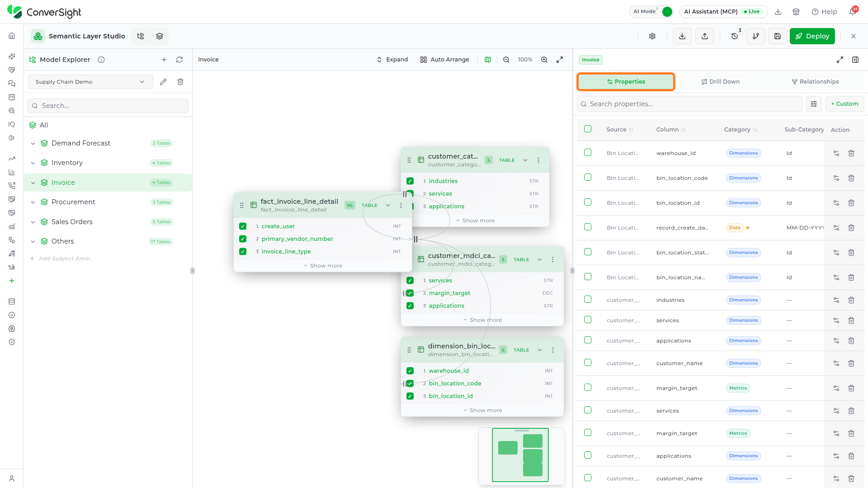Screen dimensions: 868x488
Task: Expand the Procurement subject area
Action: tap(33, 202)
